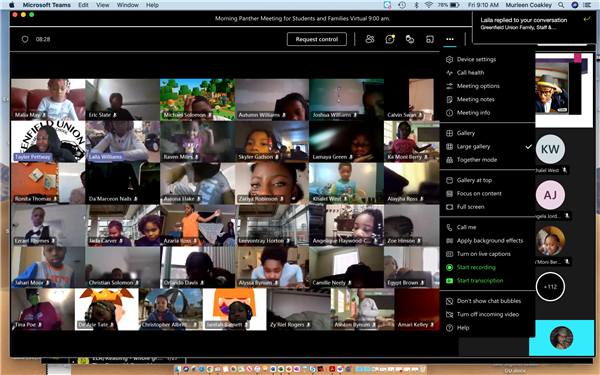This screenshot has width=600, height=375.
Task: Open the Laila replied notification
Action: click(529, 24)
